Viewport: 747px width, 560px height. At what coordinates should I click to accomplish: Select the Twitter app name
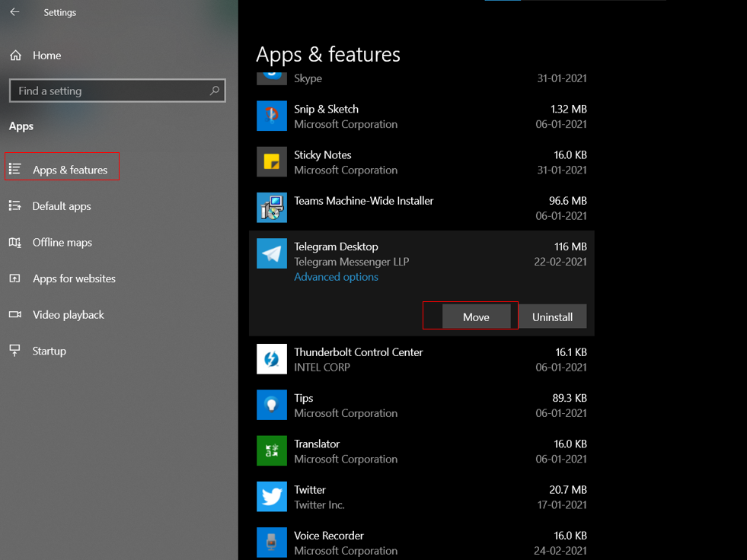[x=310, y=489]
